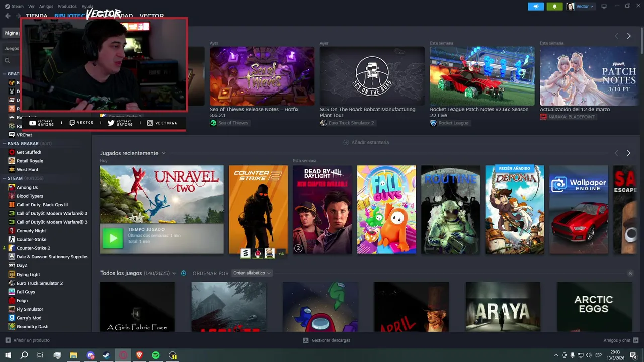Open the Amigos menu
644x362 pixels.
pos(46,6)
